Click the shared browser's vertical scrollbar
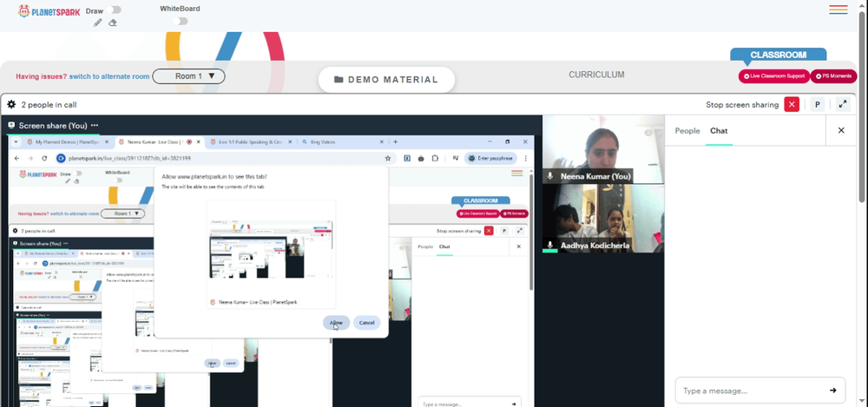 (531, 233)
